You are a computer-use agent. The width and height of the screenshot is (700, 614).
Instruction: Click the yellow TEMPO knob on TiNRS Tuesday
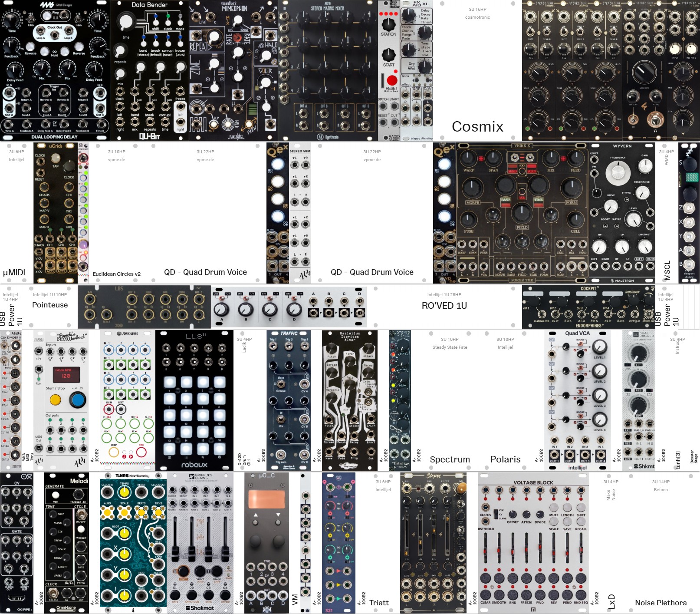(124, 492)
